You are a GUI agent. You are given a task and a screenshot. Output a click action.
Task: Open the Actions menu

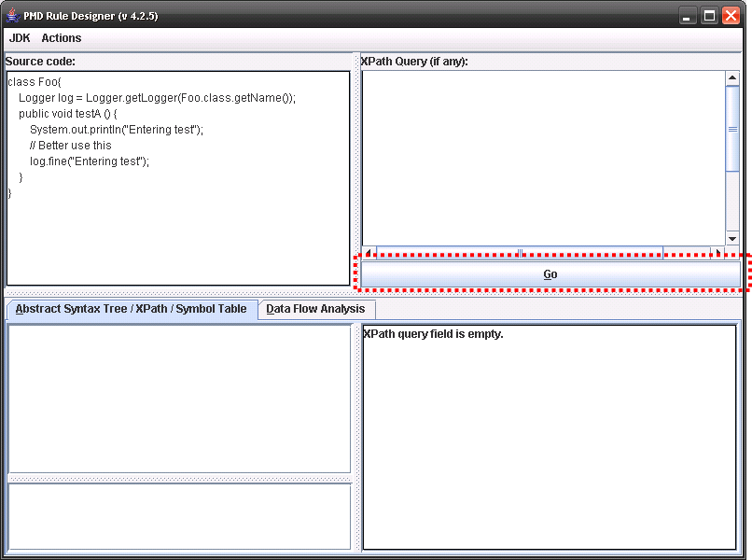pos(61,38)
